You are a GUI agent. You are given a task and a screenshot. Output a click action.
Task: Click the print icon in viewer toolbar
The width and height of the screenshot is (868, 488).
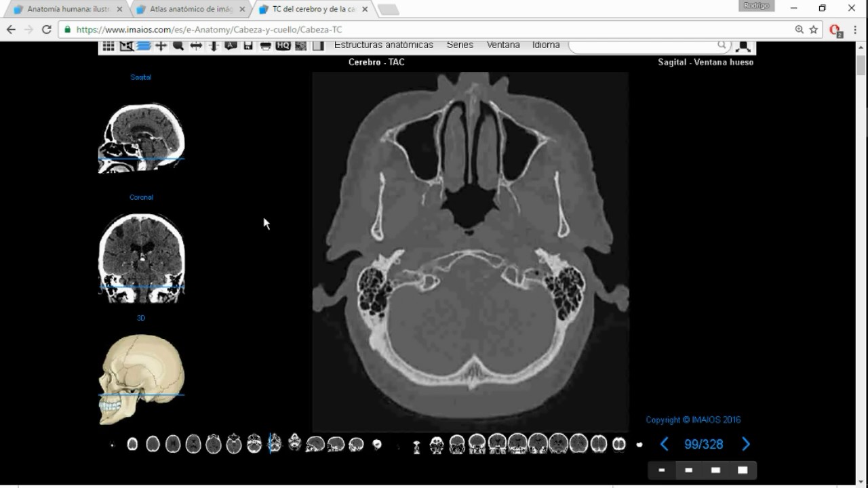tap(265, 46)
